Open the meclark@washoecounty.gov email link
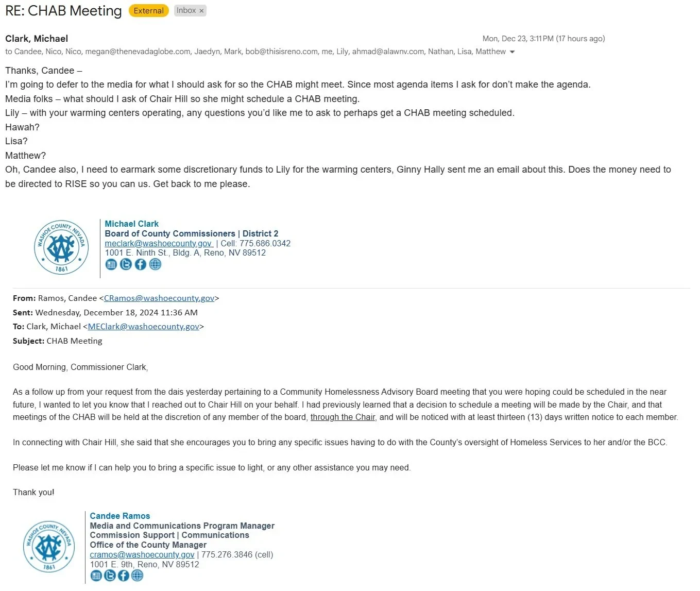Viewport: 700px width, 591px height. point(159,243)
